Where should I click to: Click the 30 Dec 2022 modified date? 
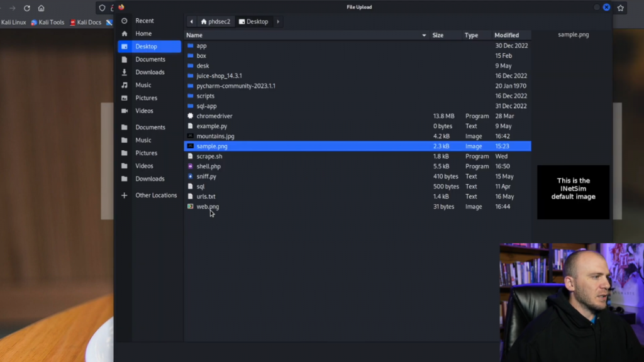[x=511, y=45]
